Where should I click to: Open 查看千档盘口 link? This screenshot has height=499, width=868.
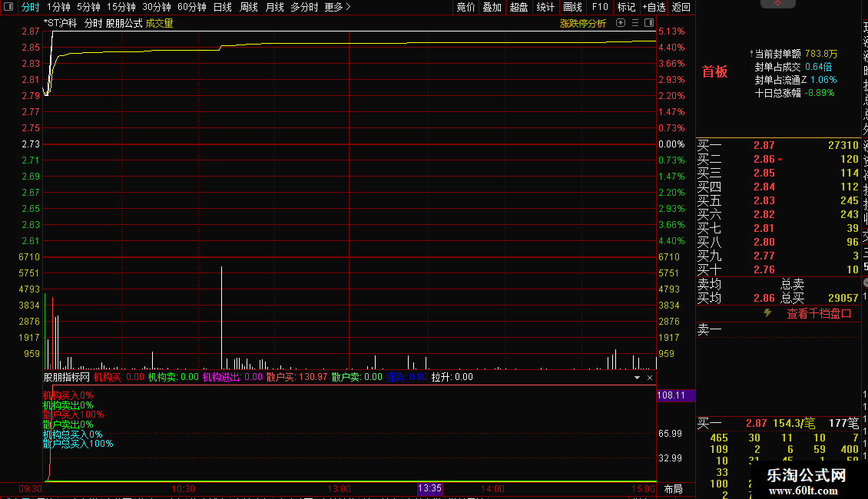(819, 313)
